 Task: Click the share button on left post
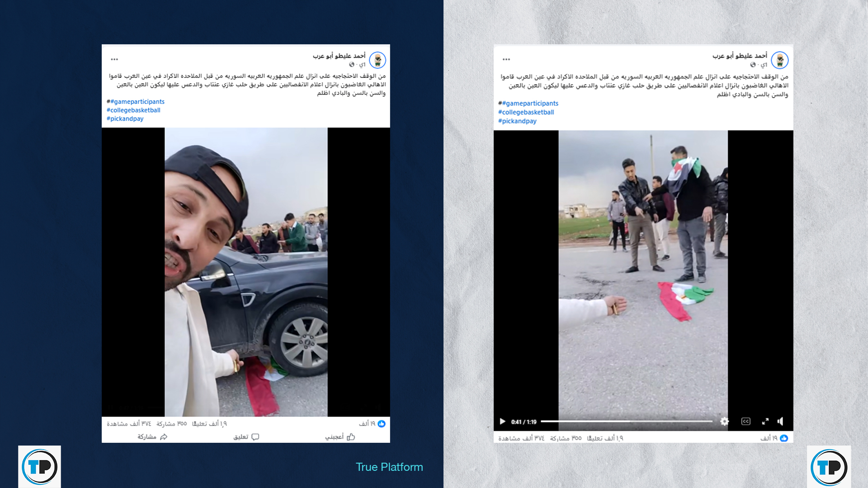point(152,436)
